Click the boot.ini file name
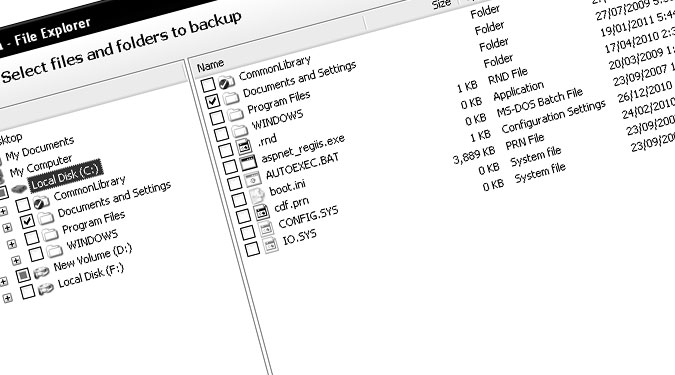The image size is (675, 375). (x=288, y=188)
